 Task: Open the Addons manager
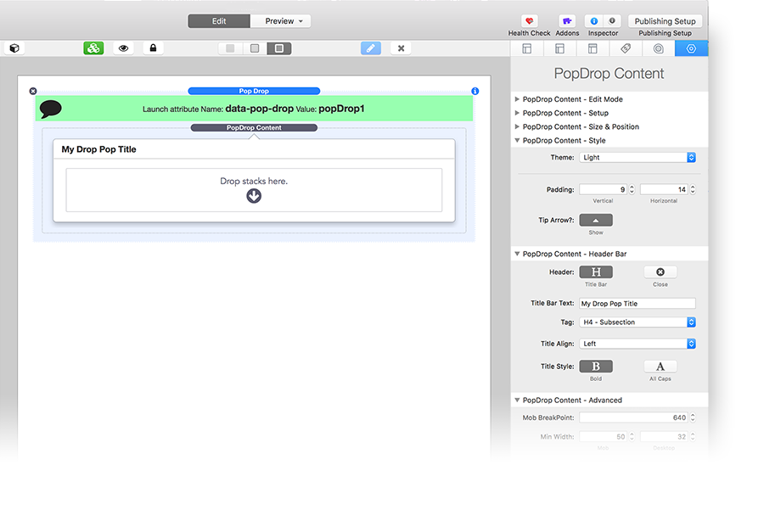pyautogui.click(x=566, y=21)
